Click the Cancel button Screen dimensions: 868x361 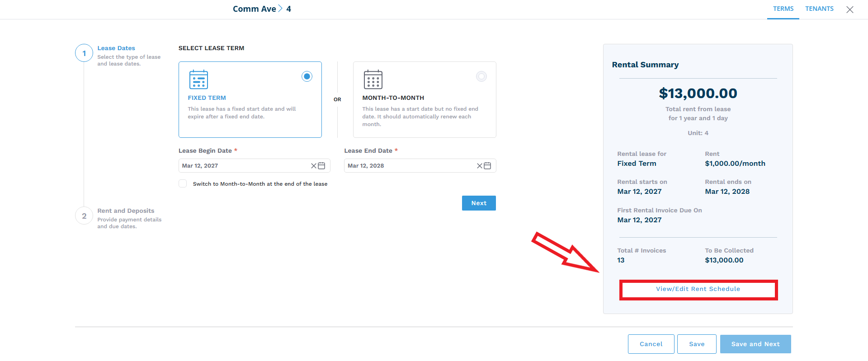[x=651, y=344]
